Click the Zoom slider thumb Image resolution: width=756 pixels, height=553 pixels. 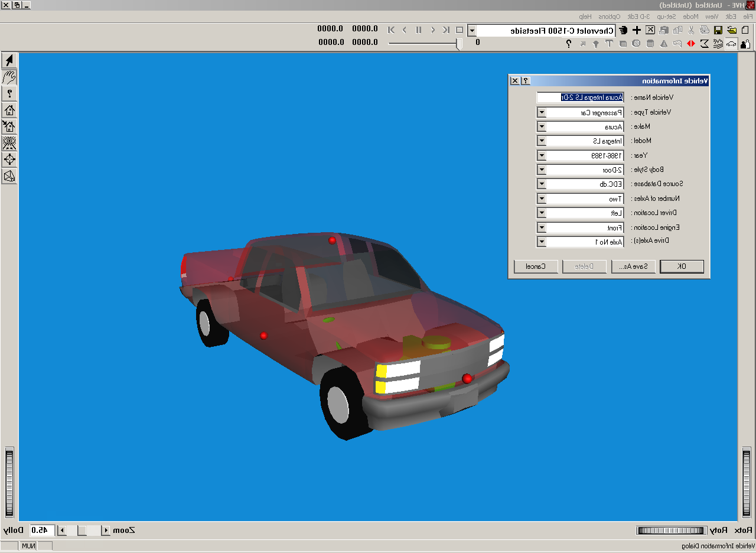coord(83,530)
